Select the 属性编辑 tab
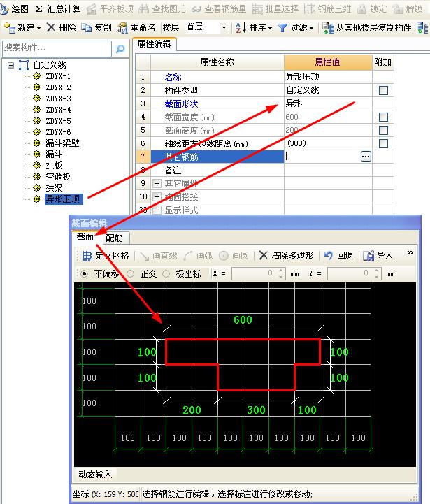 pyautogui.click(x=154, y=44)
